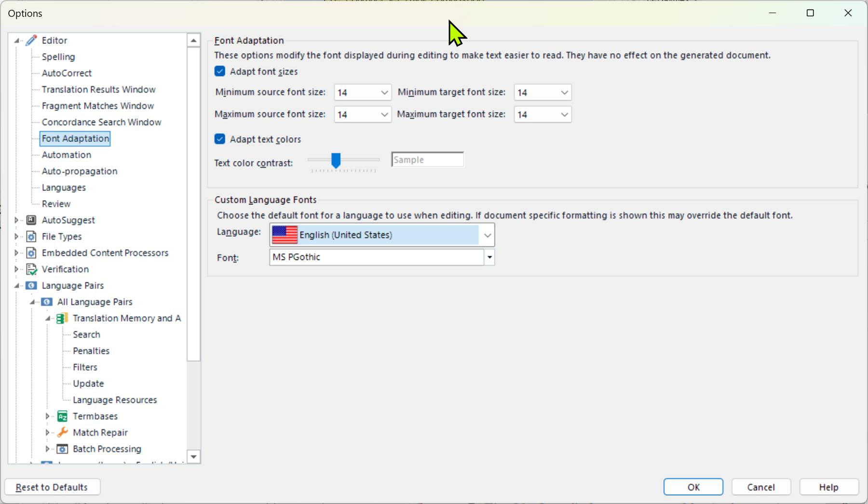The height and width of the screenshot is (504, 868).
Task: Click the tree vertical scrollbar thumb
Action: point(194,204)
